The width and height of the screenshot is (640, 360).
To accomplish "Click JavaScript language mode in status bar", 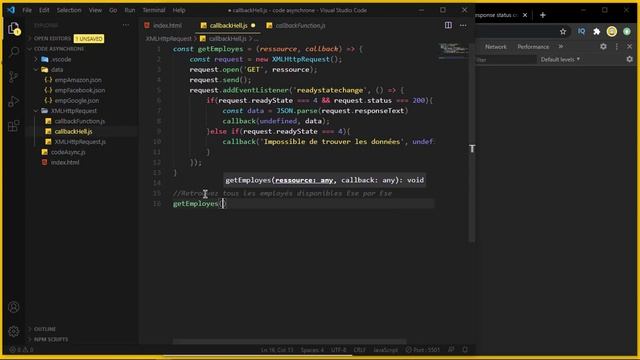I will (x=385, y=350).
